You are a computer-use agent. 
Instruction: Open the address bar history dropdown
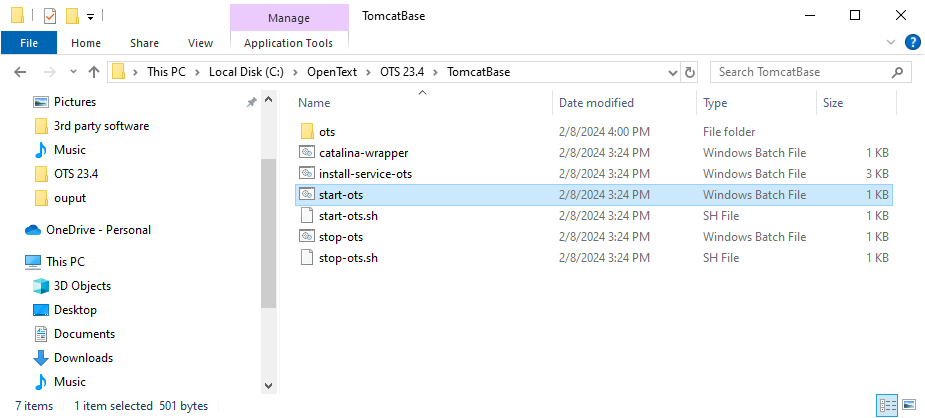click(672, 72)
